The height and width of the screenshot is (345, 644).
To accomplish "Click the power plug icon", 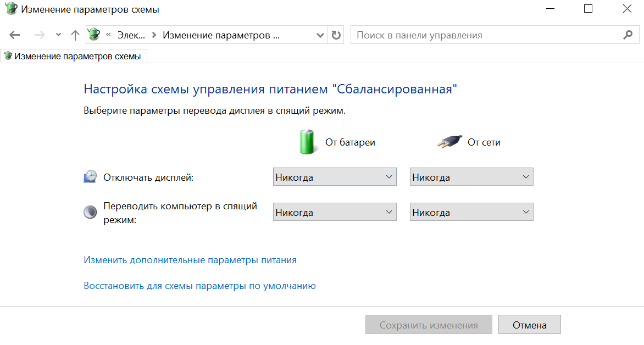I will (448, 142).
